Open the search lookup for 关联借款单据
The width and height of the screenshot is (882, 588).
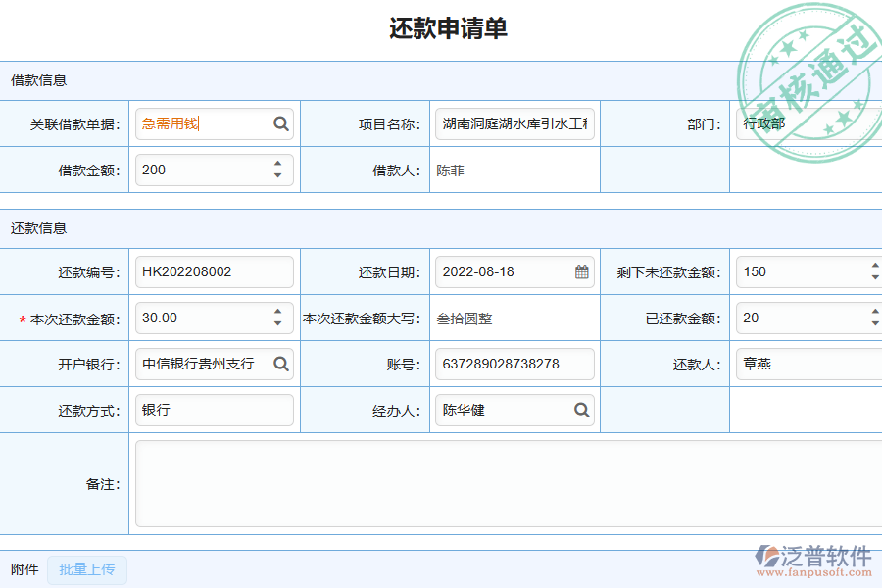[x=281, y=123]
